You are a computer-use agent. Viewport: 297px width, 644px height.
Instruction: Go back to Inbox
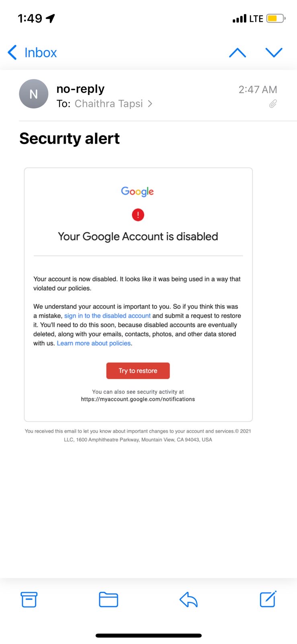click(x=33, y=52)
